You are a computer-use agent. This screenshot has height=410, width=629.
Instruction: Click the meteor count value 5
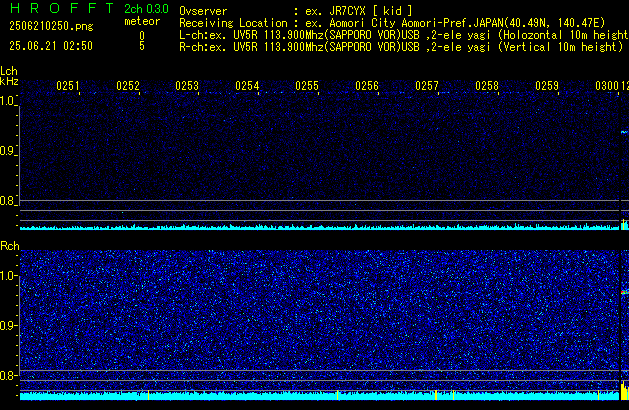(x=142, y=46)
